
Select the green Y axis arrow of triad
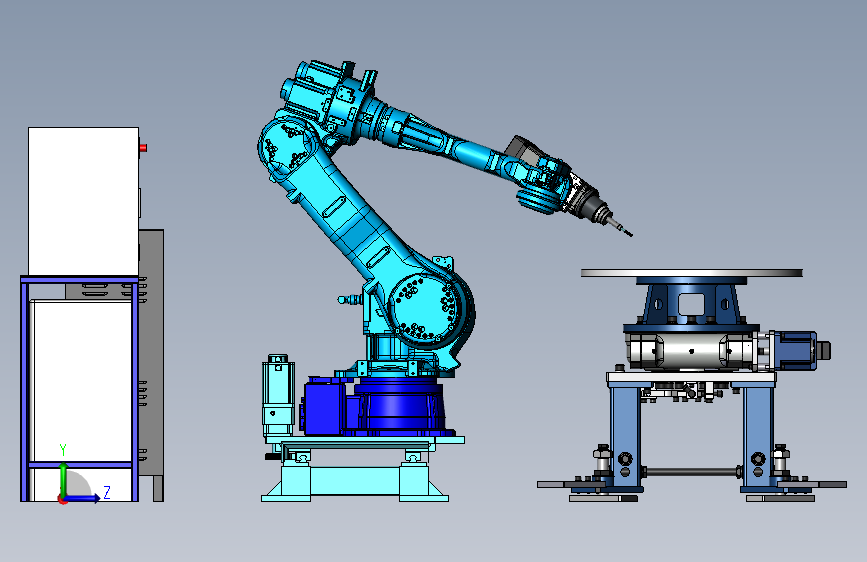tap(64, 480)
